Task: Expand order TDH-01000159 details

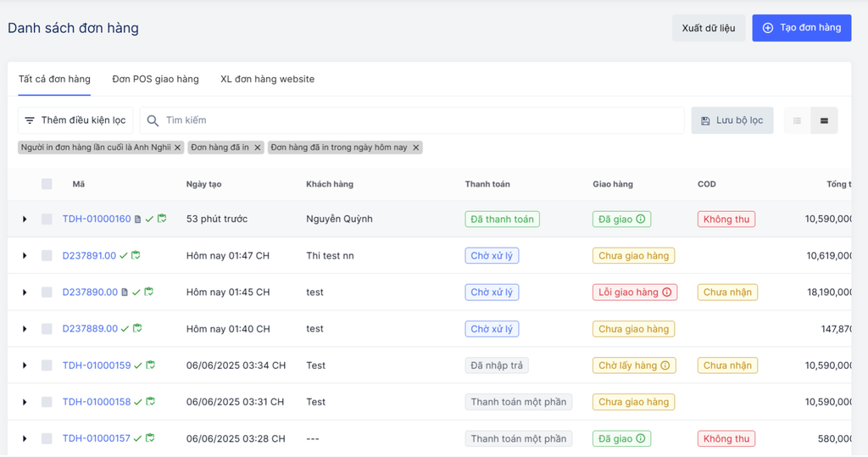Action: click(x=25, y=365)
